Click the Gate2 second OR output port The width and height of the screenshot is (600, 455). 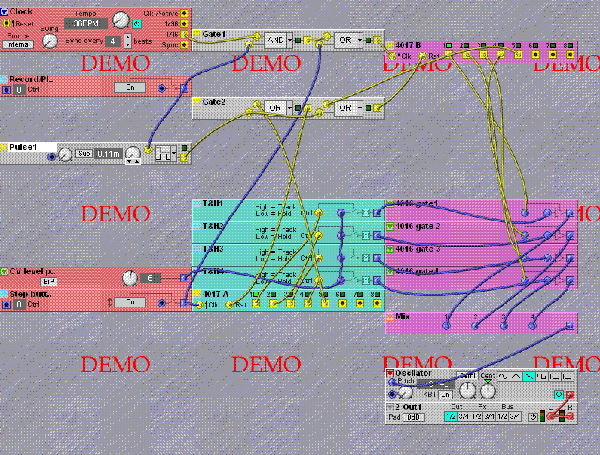click(377, 108)
